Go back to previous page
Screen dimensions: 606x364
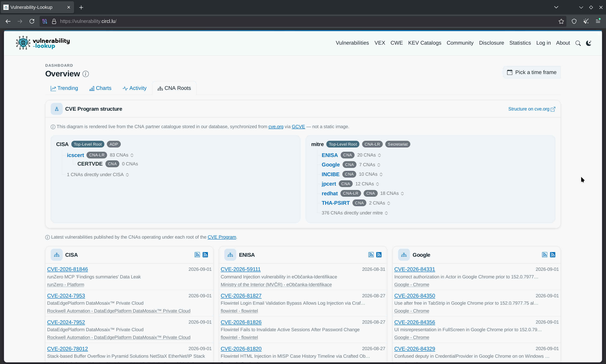point(8,21)
